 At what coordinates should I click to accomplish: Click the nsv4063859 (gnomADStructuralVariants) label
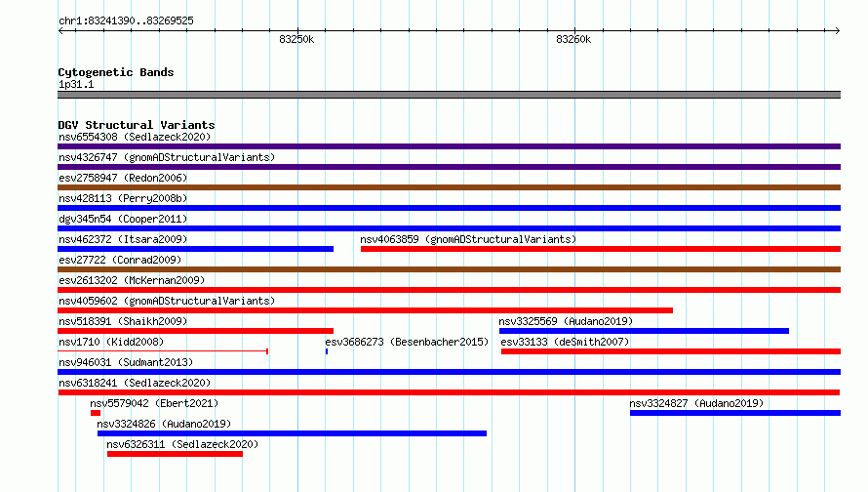468,239
